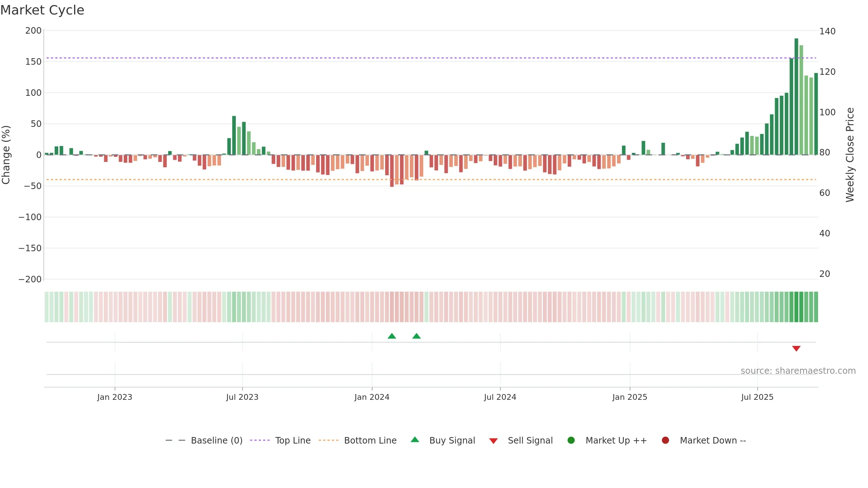Click the 60 label on the right axis
This screenshot has width=868, height=488.
[825, 193]
